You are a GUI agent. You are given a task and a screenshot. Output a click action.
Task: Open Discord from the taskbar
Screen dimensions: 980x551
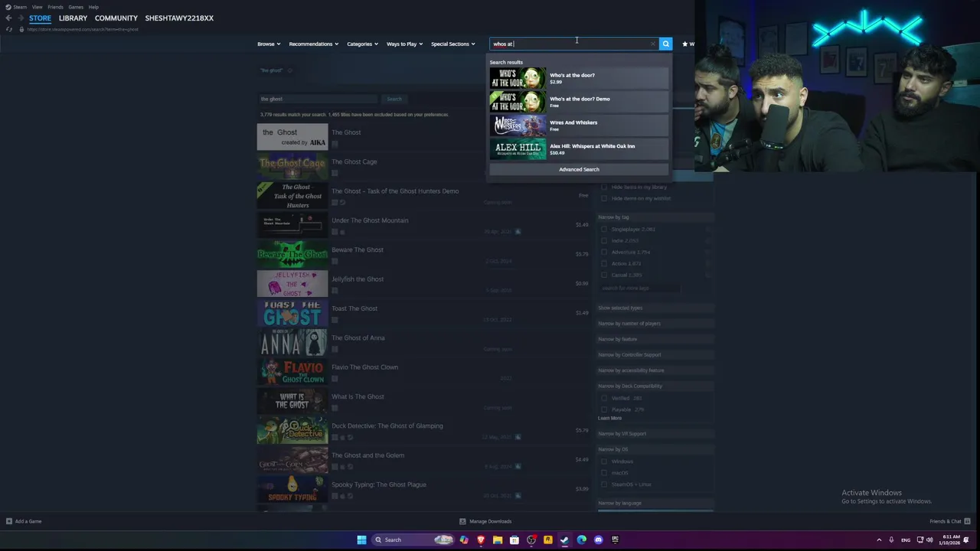click(599, 540)
